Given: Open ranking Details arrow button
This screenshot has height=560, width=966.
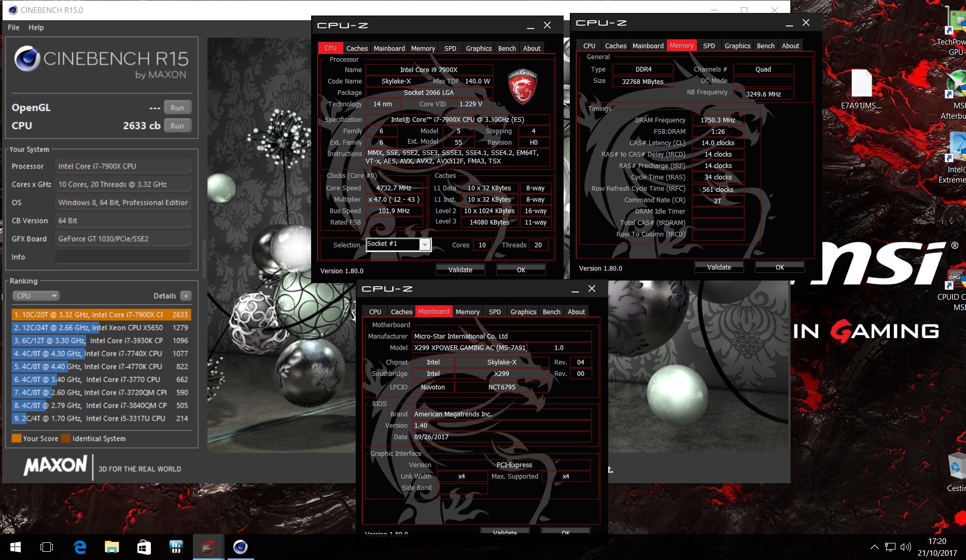Looking at the screenshot, I should (186, 296).
